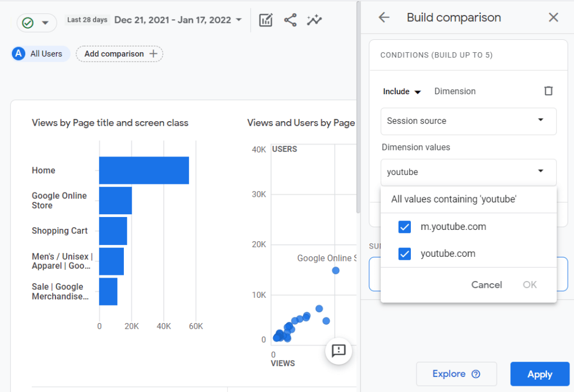Open the Include condition dropdown
This screenshot has height=392, width=574.
click(x=401, y=91)
